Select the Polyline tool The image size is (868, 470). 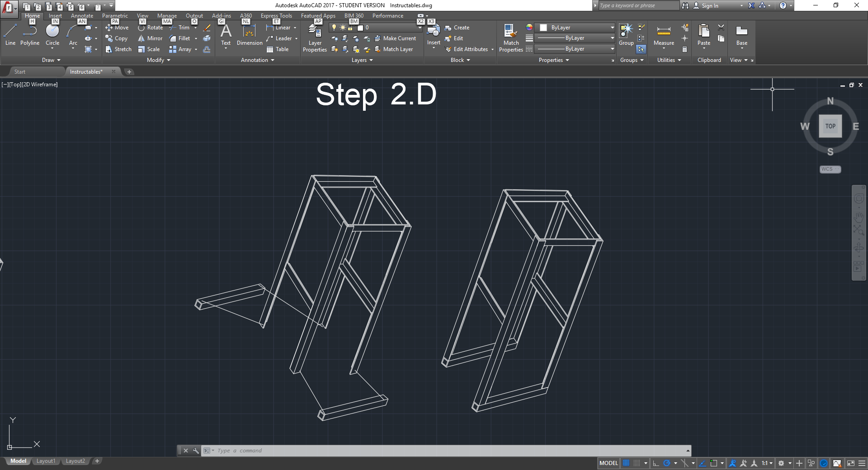point(30,35)
